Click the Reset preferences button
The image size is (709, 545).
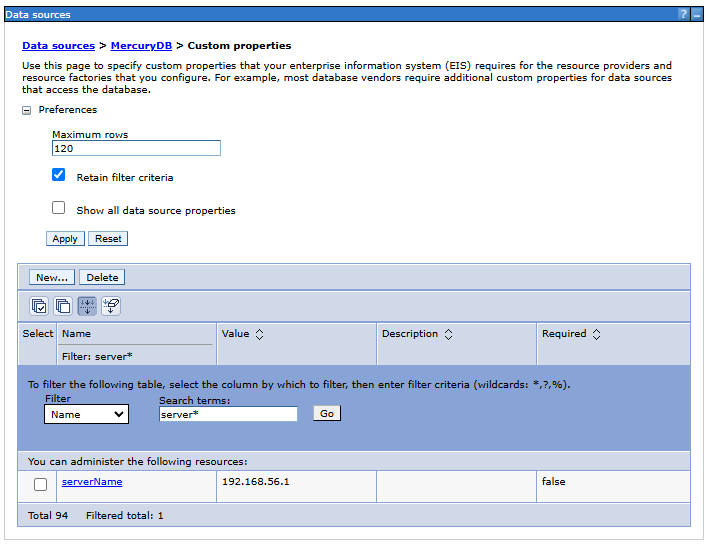point(108,238)
